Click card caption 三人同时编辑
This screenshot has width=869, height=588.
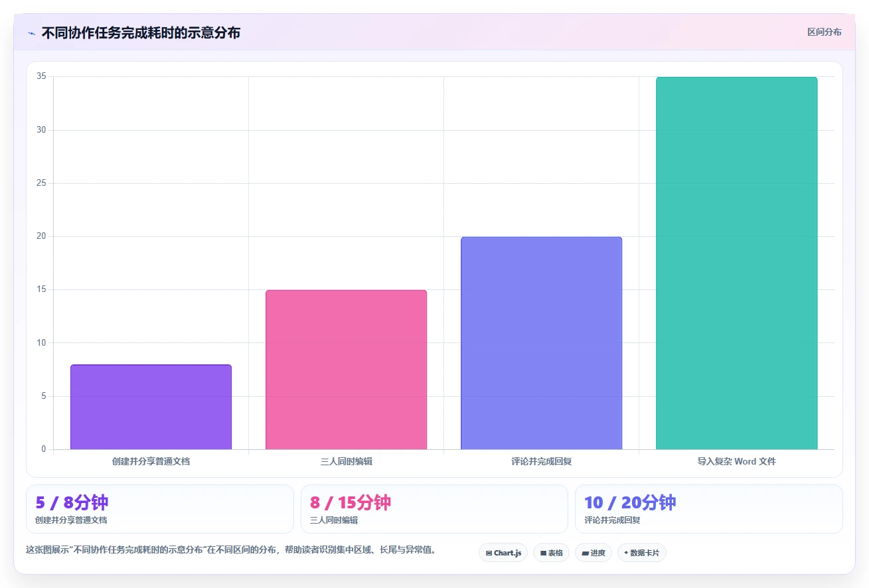pyautogui.click(x=334, y=520)
